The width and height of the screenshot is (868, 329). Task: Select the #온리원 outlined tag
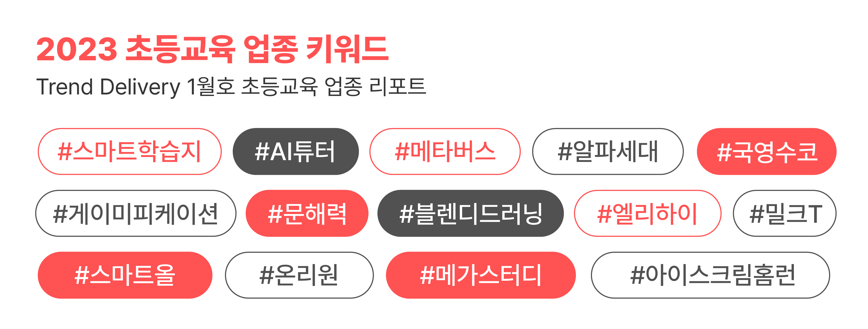click(299, 275)
